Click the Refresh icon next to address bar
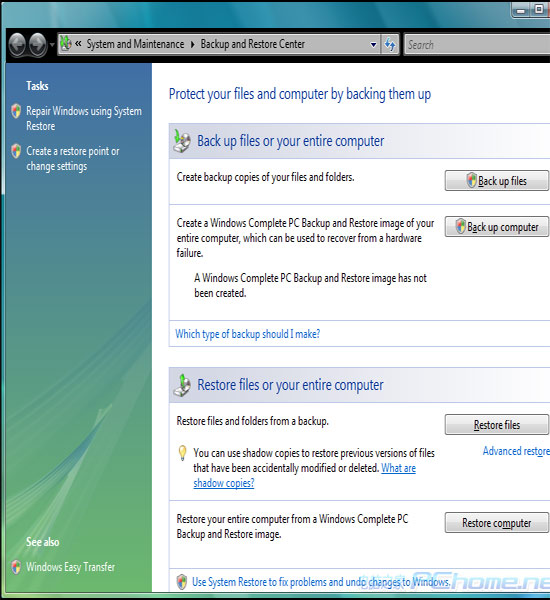550x600 pixels. pyautogui.click(x=390, y=45)
